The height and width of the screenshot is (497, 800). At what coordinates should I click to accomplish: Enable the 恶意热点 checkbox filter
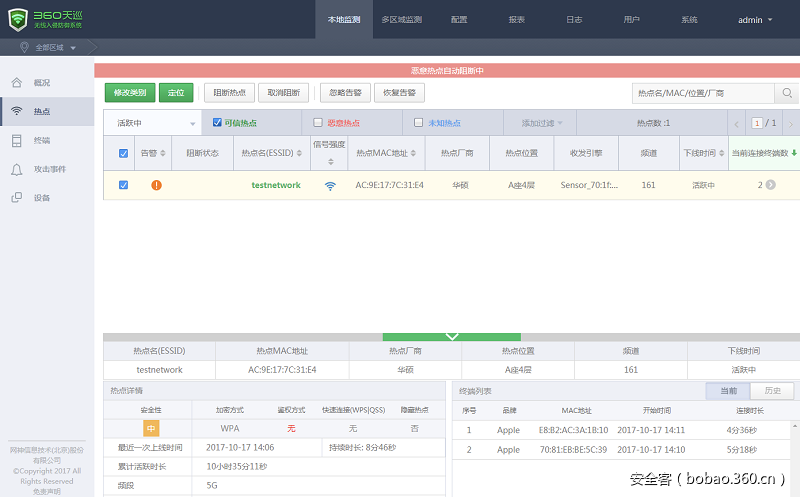pyautogui.click(x=318, y=123)
